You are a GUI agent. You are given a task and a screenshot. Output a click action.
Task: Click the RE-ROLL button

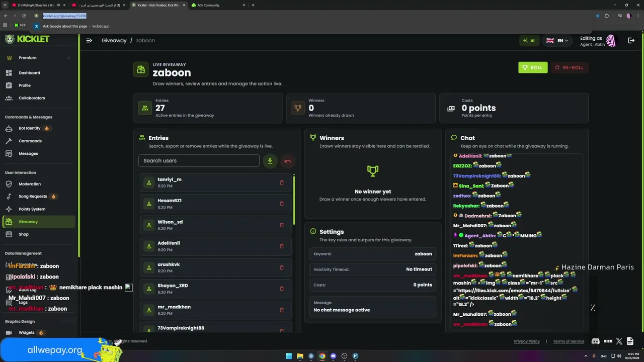click(x=570, y=67)
